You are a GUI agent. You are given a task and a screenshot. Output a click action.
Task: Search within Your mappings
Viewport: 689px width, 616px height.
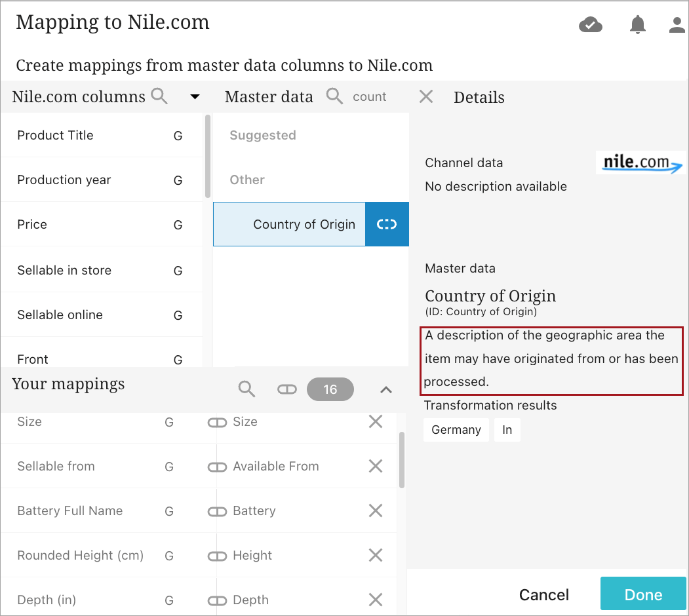pos(246,389)
